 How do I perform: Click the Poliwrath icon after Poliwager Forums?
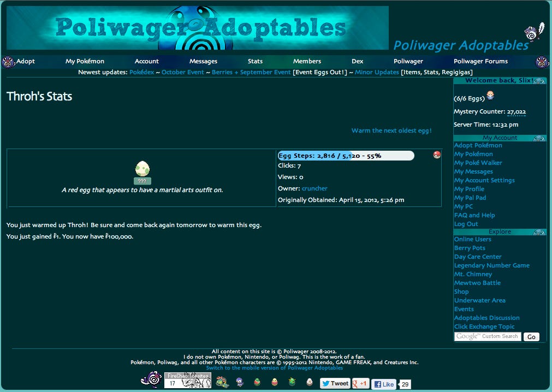pyautogui.click(x=542, y=62)
